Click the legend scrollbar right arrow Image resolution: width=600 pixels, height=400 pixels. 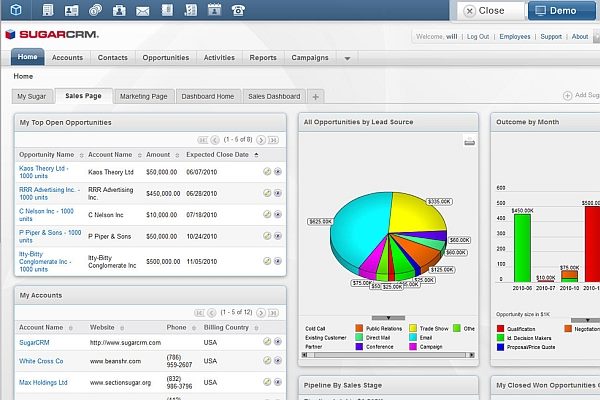(472, 355)
